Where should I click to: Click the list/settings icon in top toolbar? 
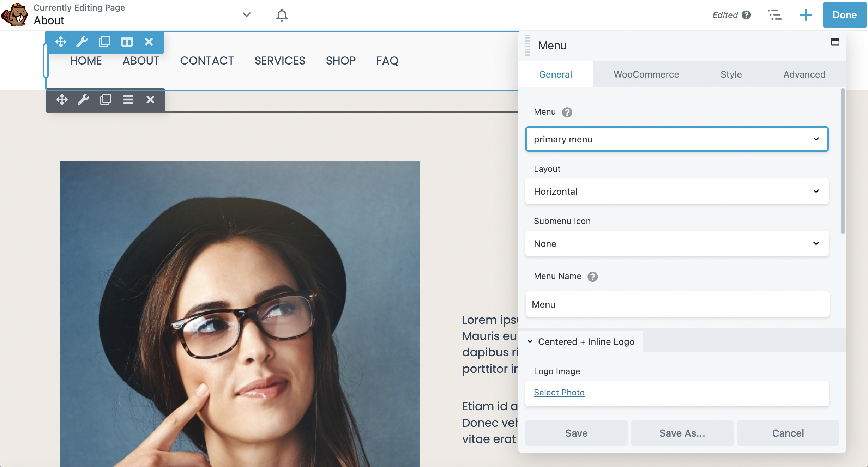pyautogui.click(x=774, y=14)
